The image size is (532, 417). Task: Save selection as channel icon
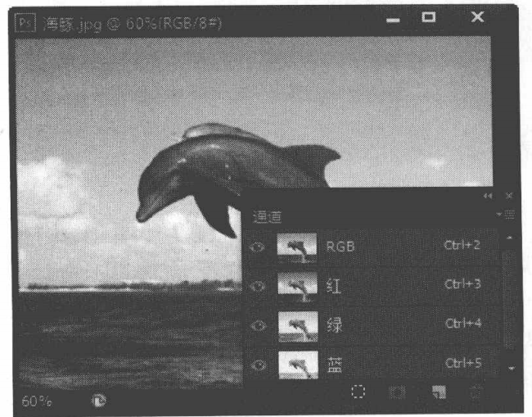click(397, 392)
